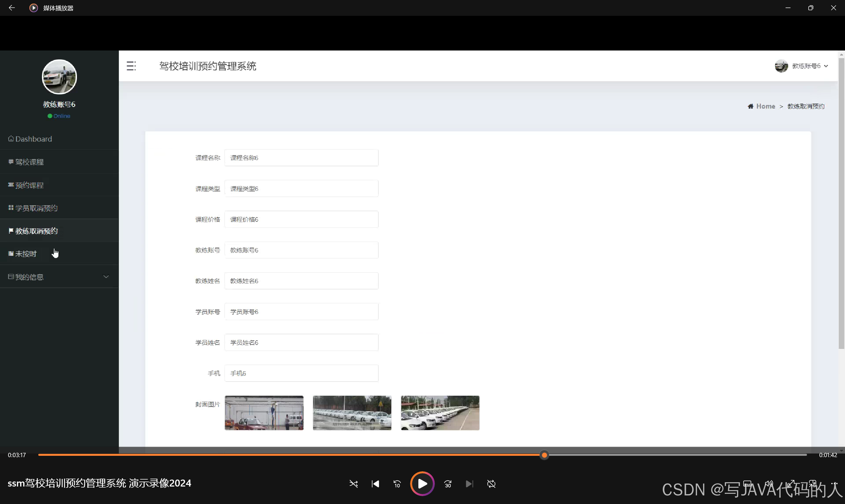Click the first cover image thumbnail
The image size is (845, 504).
(264, 413)
